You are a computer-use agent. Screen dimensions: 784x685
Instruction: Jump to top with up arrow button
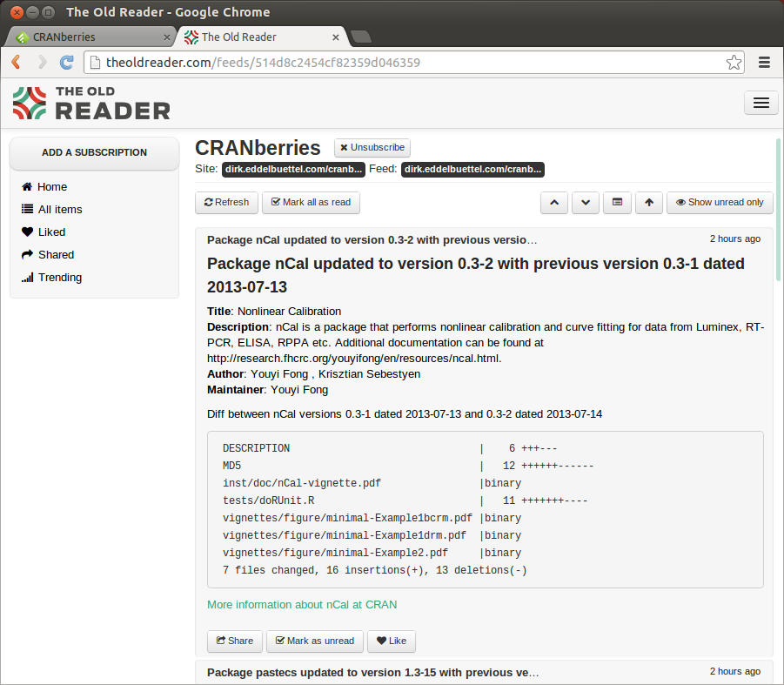pyautogui.click(x=649, y=203)
